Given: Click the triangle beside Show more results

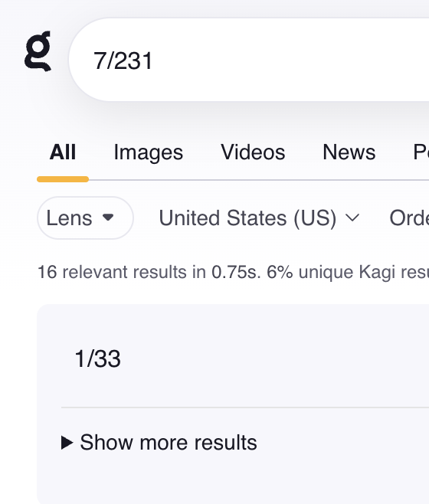Looking at the screenshot, I should pyautogui.click(x=67, y=443).
